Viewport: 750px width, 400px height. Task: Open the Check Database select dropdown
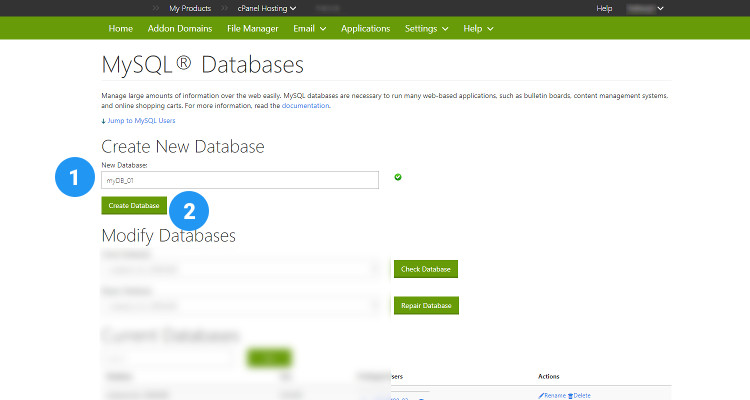tap(242, 269)
